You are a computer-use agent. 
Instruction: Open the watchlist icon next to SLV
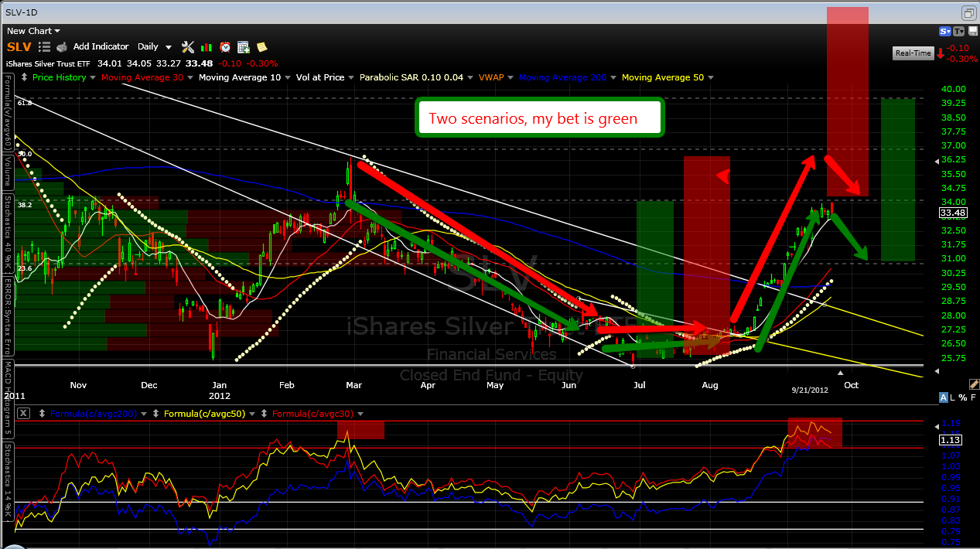tap(45, 46)
